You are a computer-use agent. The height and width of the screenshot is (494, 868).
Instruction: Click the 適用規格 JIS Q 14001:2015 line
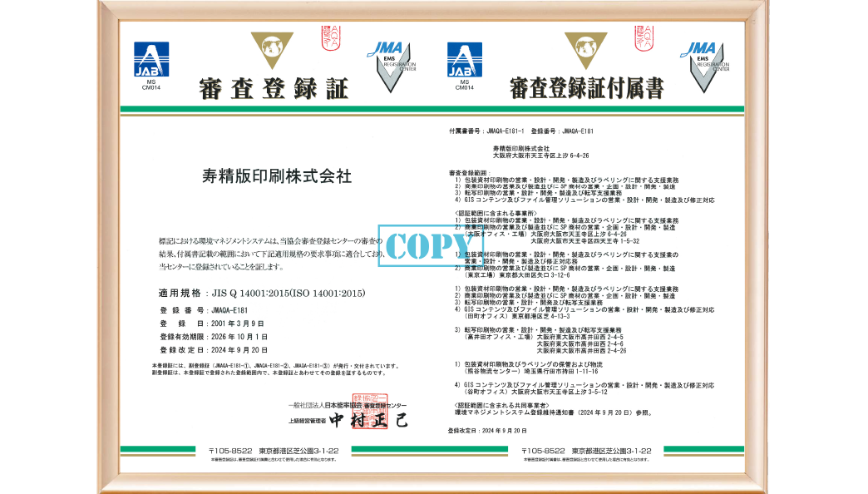point(262,293)
